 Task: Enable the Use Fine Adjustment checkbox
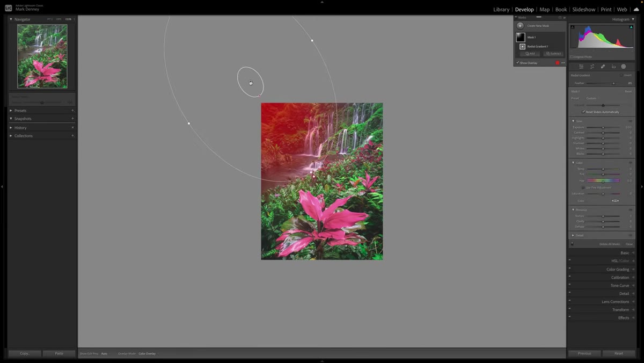click(x=583, y=187)
